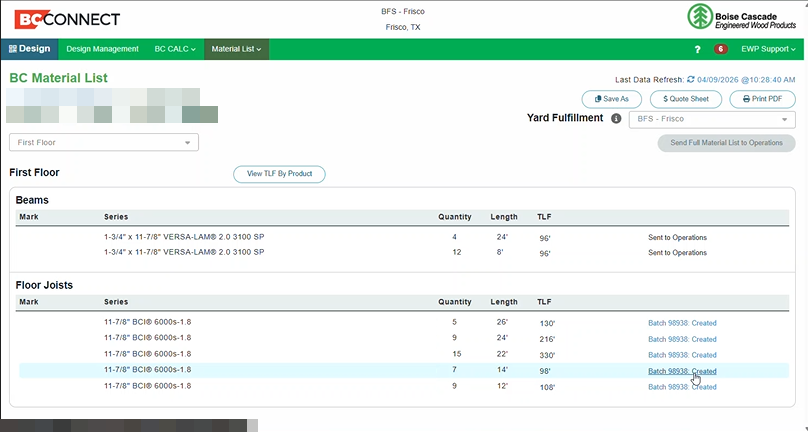
Task: View the 6 notifications badge
Action: pyautogui.click(x=720, y=49)
